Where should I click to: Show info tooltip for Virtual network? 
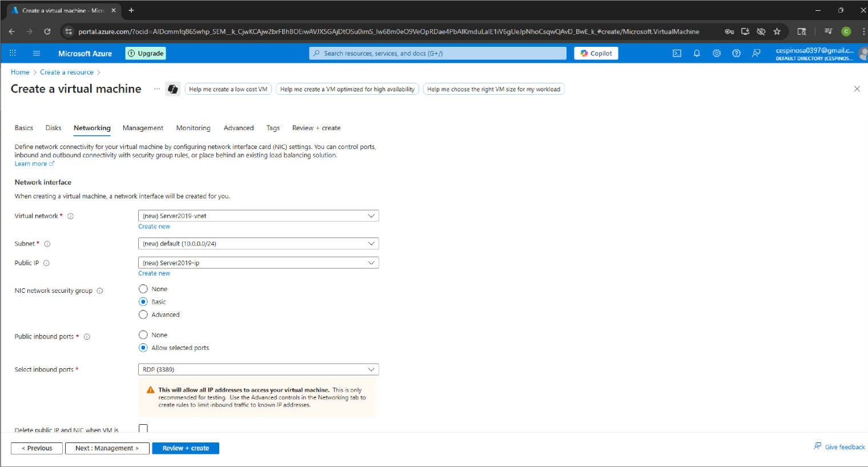point(71,216)
